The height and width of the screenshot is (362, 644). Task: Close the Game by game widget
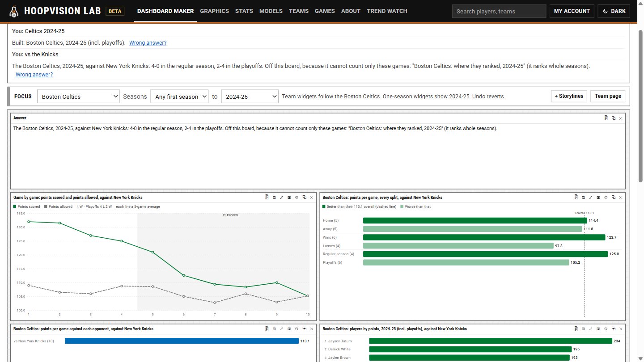[312, 197]
